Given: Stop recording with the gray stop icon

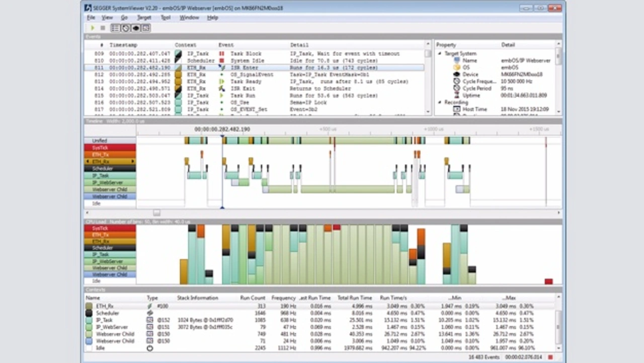Looking at the screenshot, I should coord(103,28).
